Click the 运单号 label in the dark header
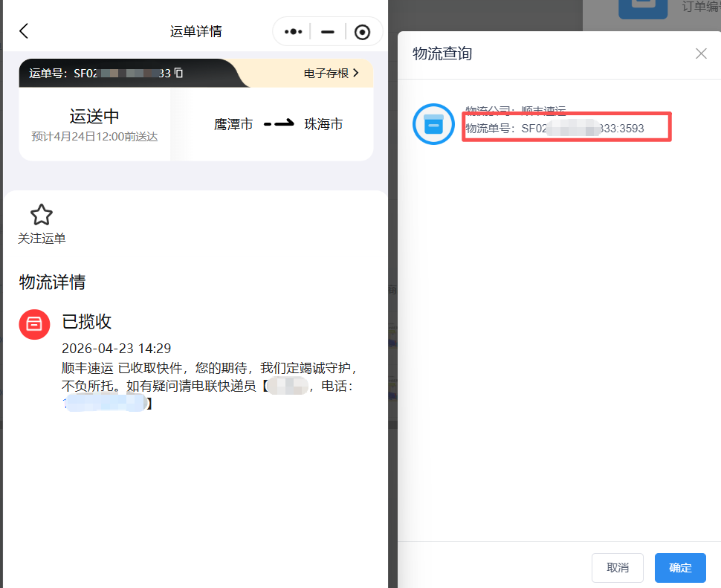 point(48,73)
